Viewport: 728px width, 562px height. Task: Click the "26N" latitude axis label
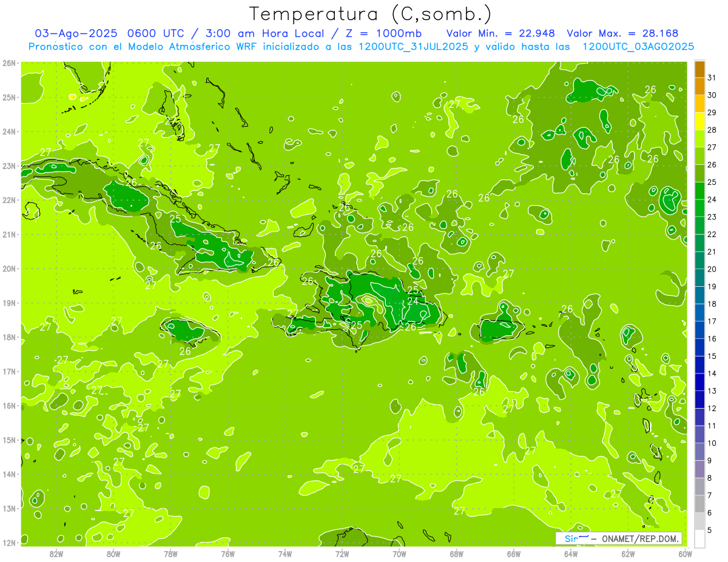[8, 63]
